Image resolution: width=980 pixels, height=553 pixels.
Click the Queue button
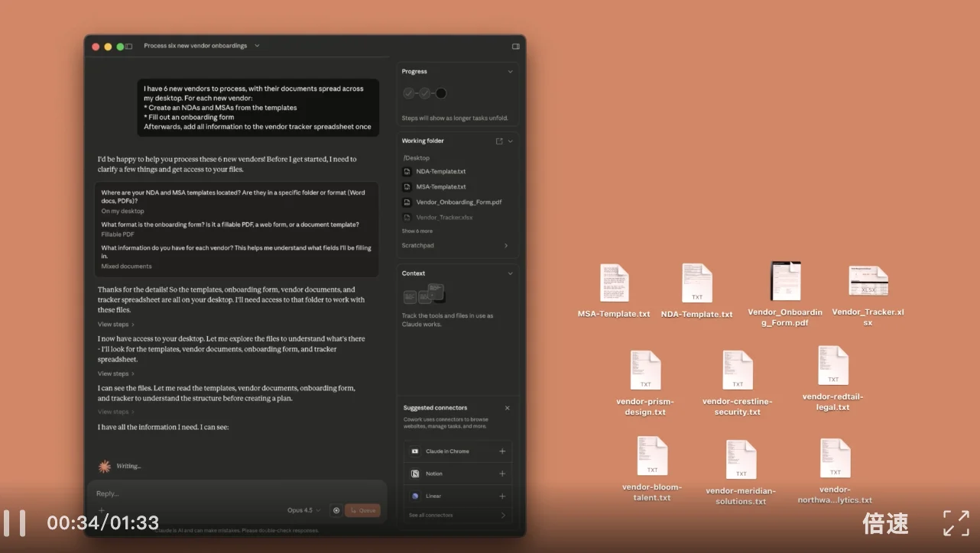click(362, 510)
